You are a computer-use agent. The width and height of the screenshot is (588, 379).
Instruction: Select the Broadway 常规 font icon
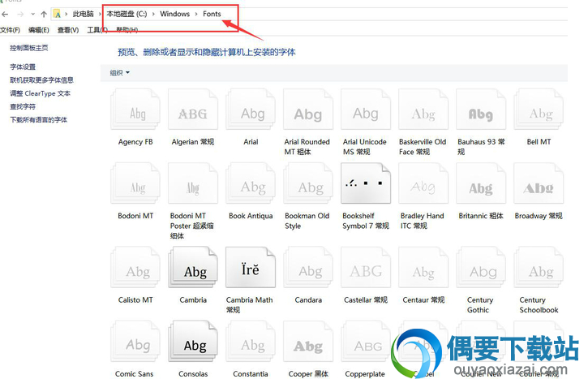539,183
